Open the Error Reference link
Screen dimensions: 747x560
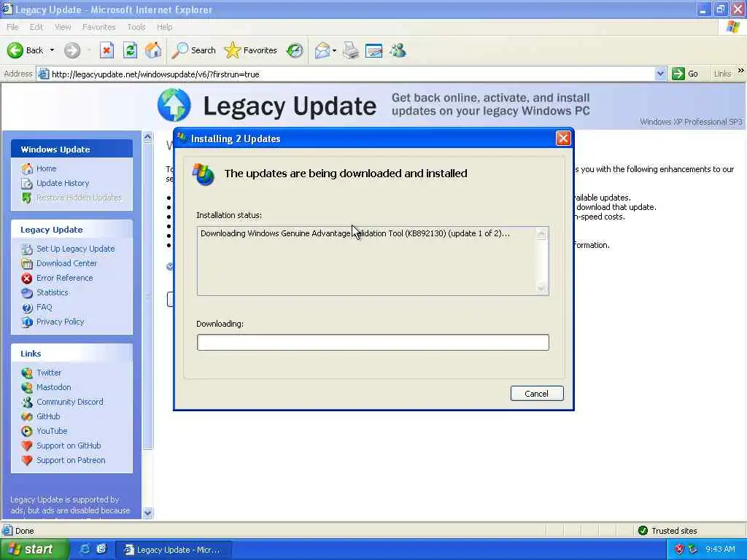[x=65, y=278]
